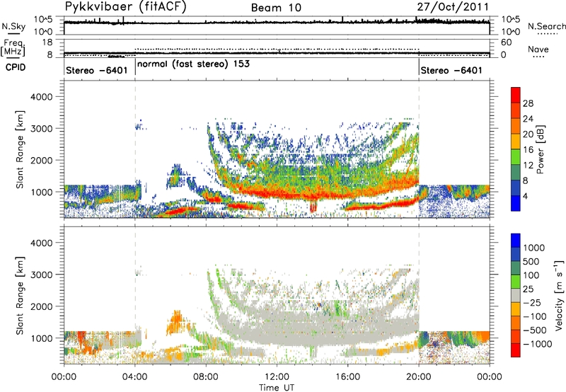566x392 pixels.
Task: Click the '08:00' time axis tick label
Action: tap(206, 377)
